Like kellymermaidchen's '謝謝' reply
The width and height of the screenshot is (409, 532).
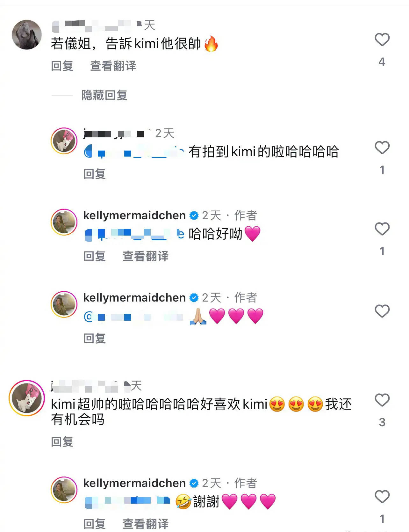(382, 497)
